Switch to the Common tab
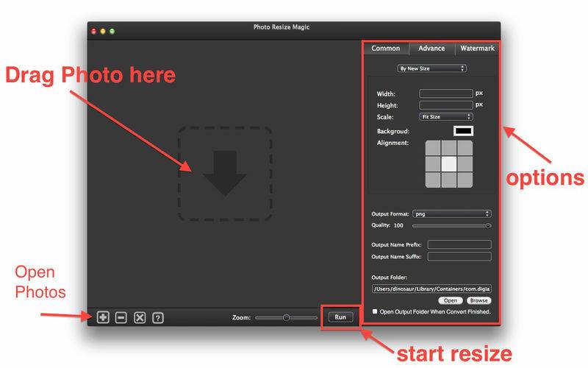 tap(385, 49)
